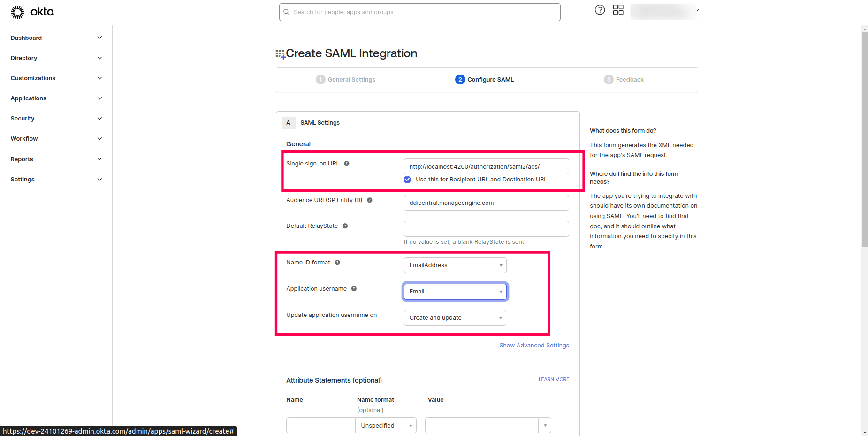
Task: Click the Audience URI help tooltip icon
Action: click(x=369, y=200)
